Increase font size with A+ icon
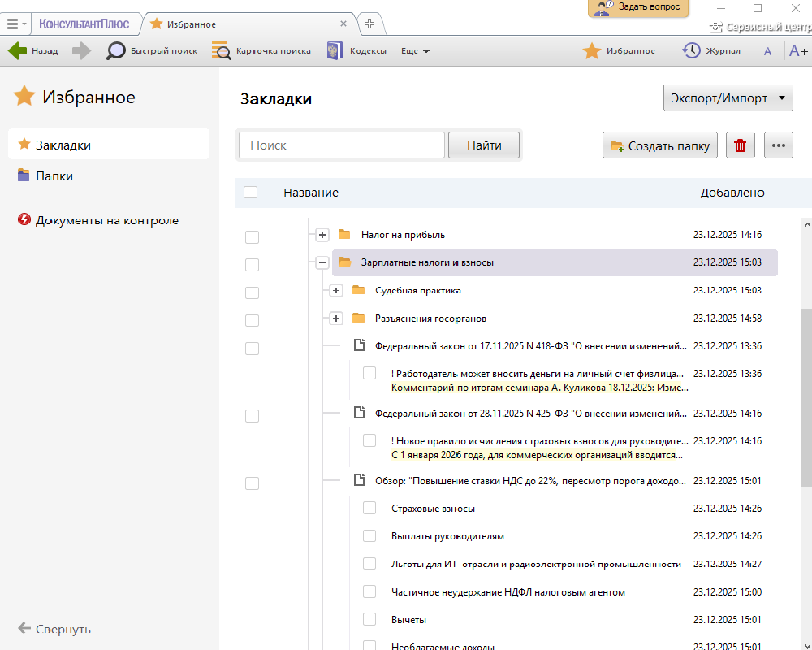Image resolution: width=812 pixels, height=650 pixels. [798, 51]
